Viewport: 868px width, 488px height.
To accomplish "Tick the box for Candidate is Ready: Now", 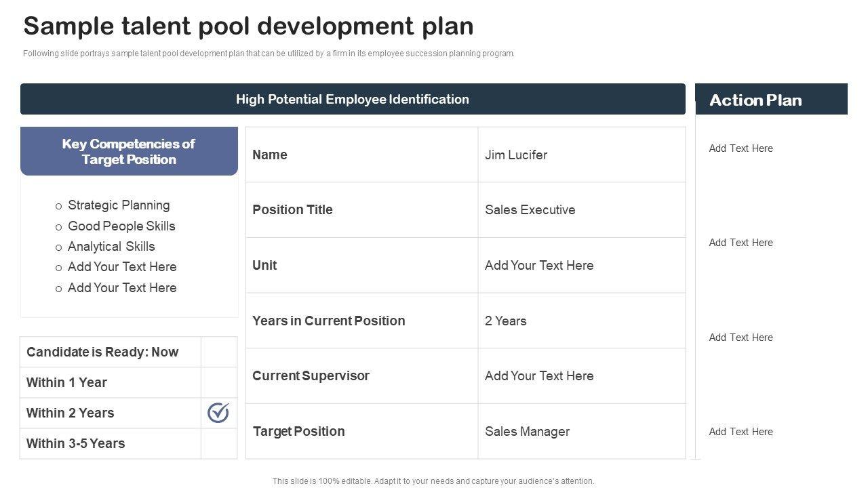I will (x=218, y=352).
